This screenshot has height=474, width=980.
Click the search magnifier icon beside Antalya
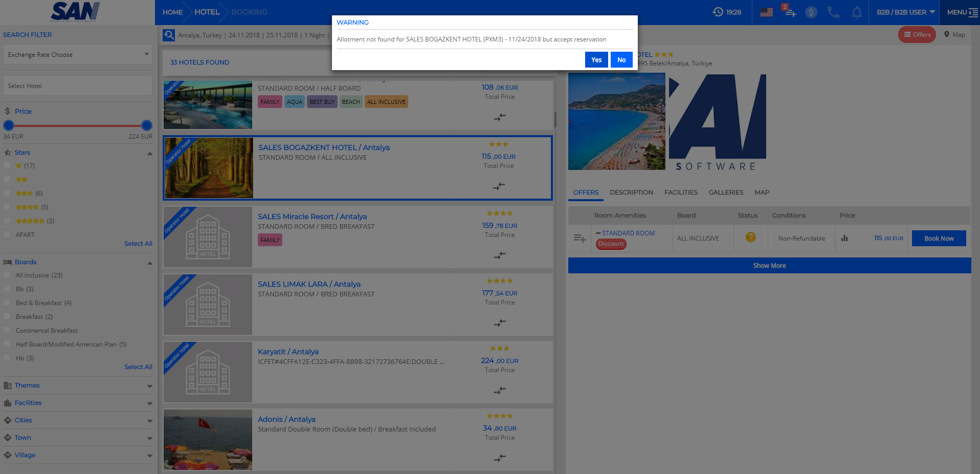pyautogui.click(x=169, y=35)
